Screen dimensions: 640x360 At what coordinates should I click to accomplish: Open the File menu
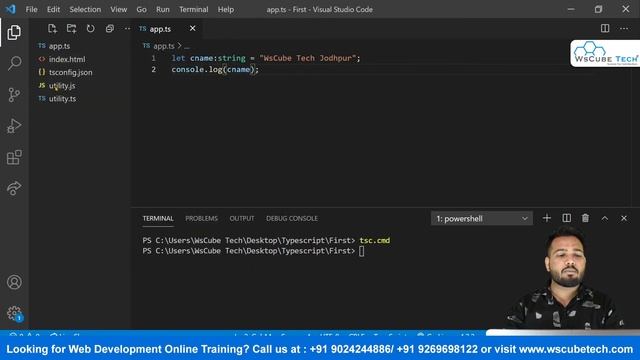point(31,9)
